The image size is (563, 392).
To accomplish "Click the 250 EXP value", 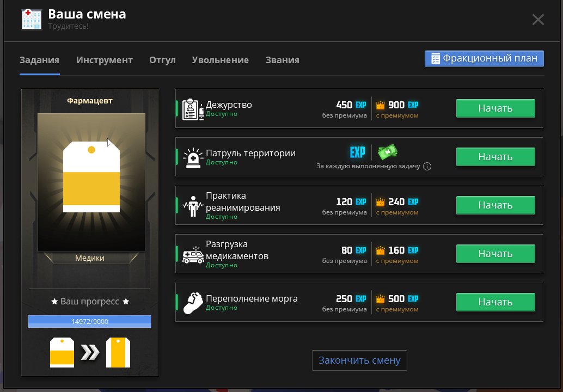I will [x=351, y=299].
